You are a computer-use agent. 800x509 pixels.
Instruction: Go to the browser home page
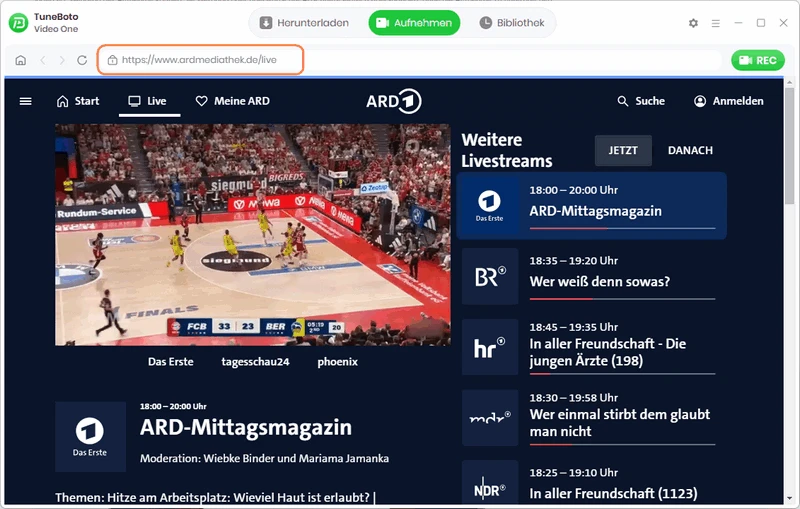(20, 60)
